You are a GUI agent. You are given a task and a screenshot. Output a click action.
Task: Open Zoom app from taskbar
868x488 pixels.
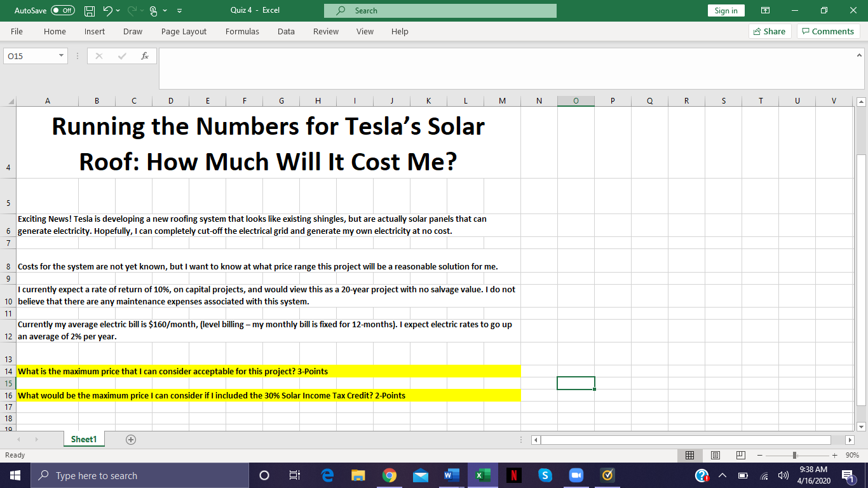click(576, 475)
